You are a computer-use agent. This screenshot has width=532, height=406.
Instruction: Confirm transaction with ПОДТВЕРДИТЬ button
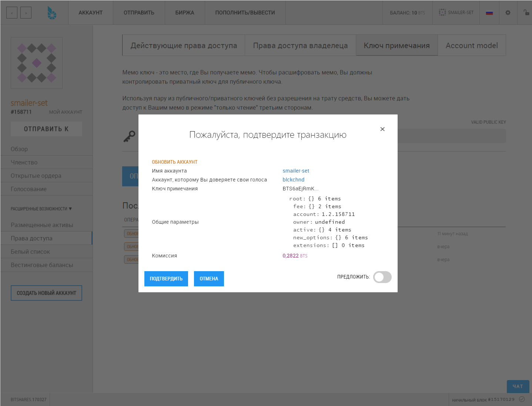166,279
